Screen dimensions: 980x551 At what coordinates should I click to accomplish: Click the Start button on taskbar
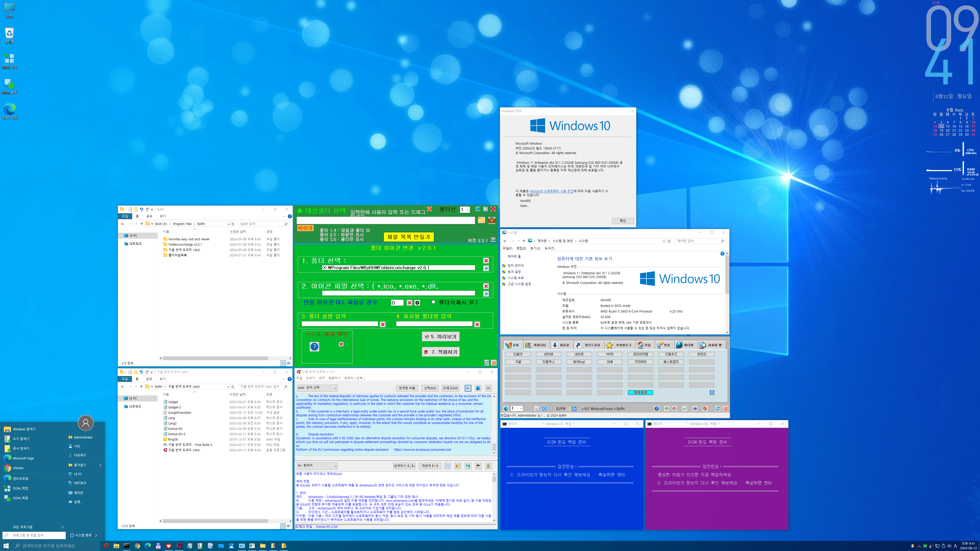pyautogui.click(x=6, y=546)
